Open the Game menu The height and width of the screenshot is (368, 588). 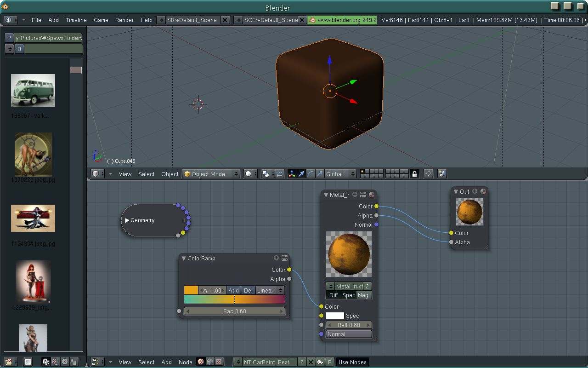point(101,20)
